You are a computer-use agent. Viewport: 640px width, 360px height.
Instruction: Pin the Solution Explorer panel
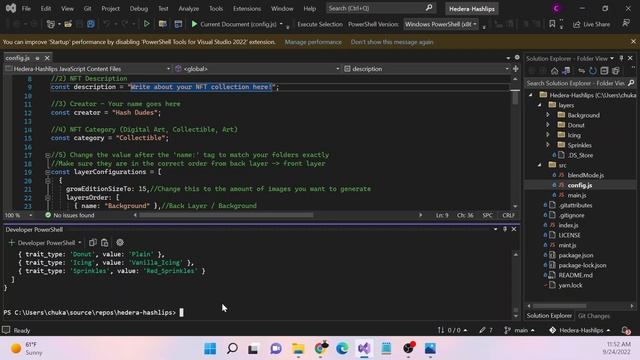[621, 58]
